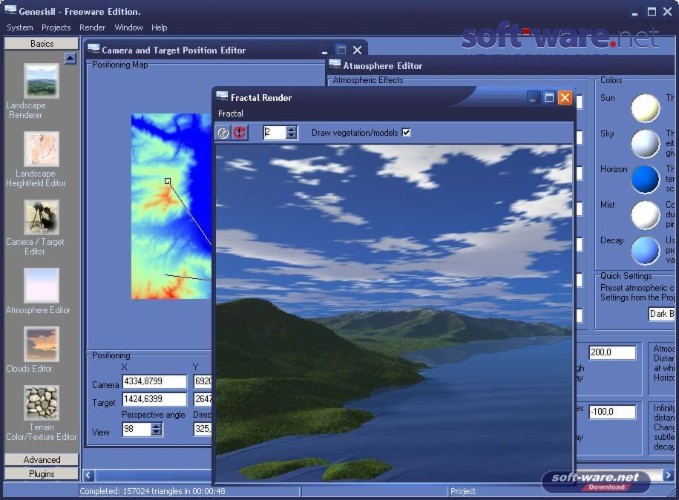The image size is (679, 500).
Task: Click the colored heightfield positioning map
Action: (171, 206)
